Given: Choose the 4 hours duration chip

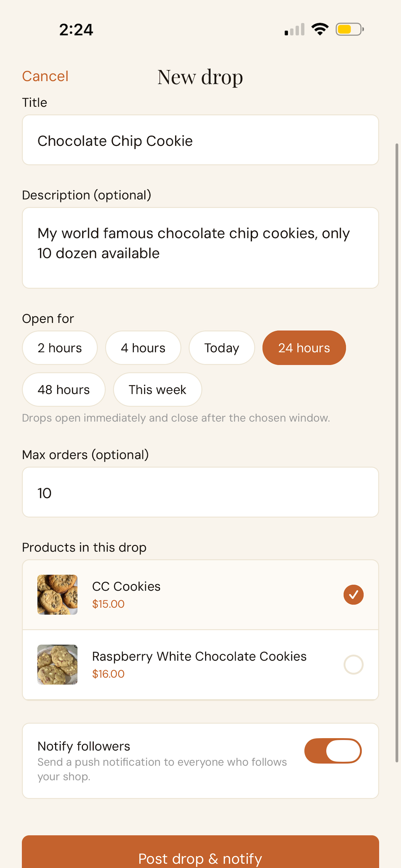Looking at the screenshot, I should click(143, 348).
